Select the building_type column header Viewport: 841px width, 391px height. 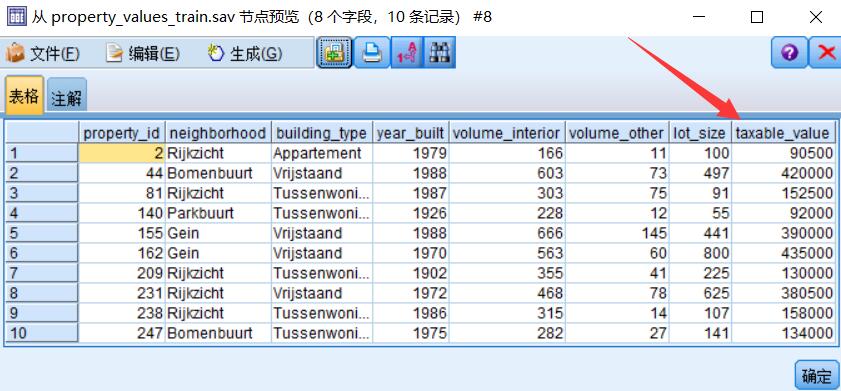[321, 132]
